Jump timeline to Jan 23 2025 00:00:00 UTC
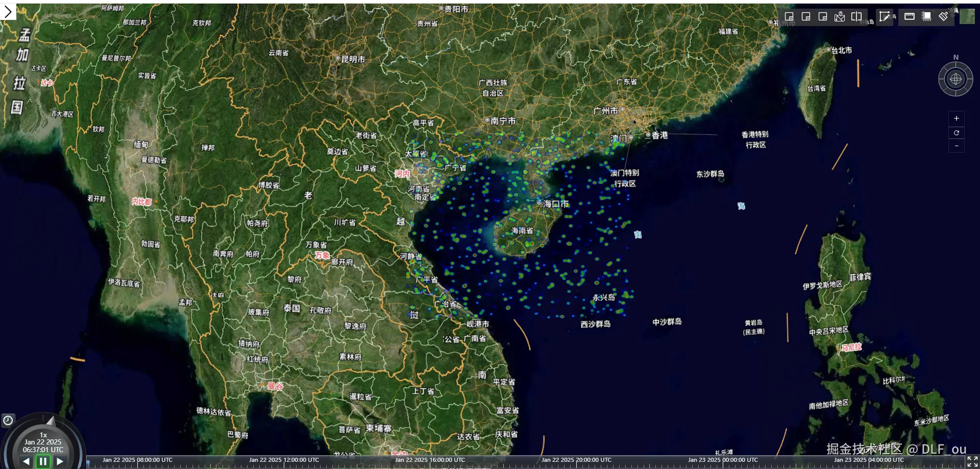Screen dimensions: 980x469 pyautogui.click(x=723, y=460)
